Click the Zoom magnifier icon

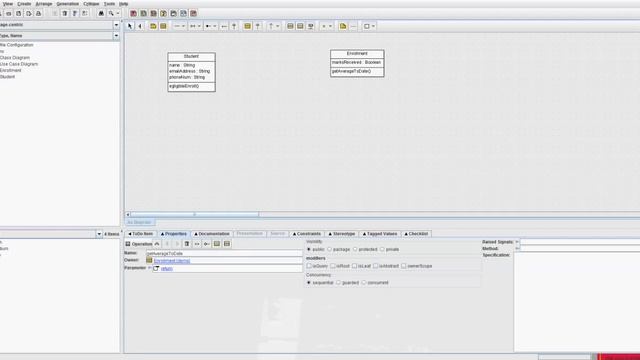(111, 13)
